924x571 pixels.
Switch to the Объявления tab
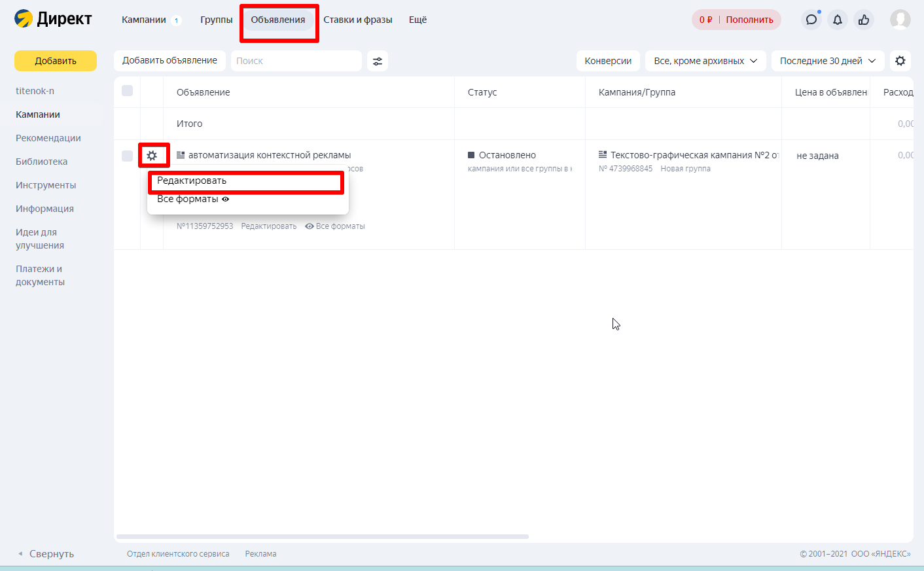pyautogui.click(x=278, y=20)
